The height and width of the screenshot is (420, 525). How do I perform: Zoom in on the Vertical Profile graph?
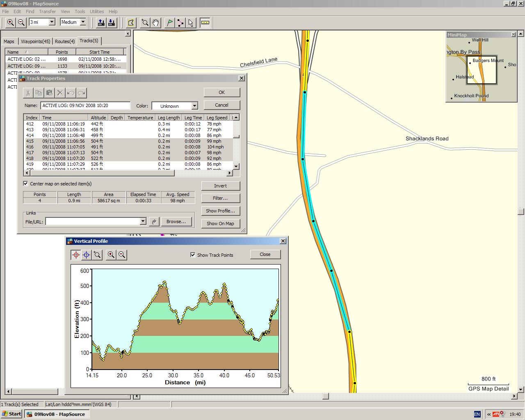coord(111,255)
